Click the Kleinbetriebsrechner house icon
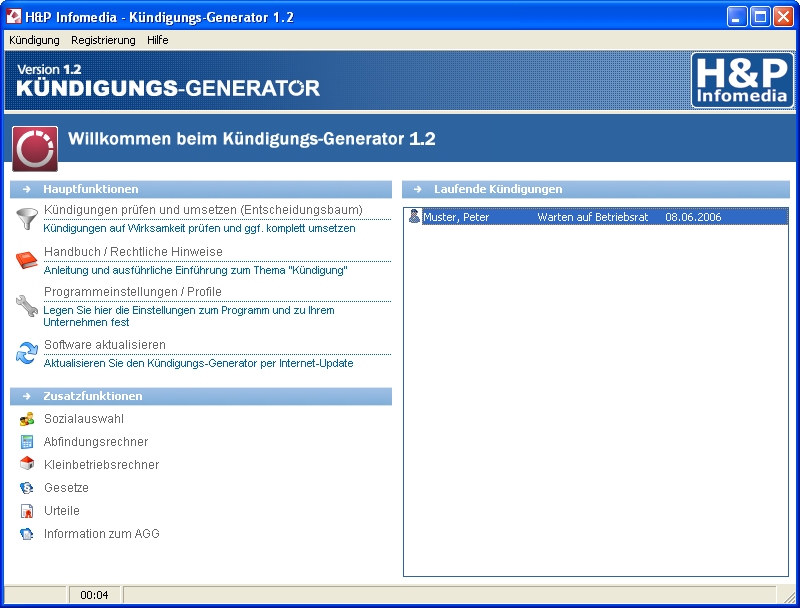Viewport: 800px width, 608px height. coord(27,464)
